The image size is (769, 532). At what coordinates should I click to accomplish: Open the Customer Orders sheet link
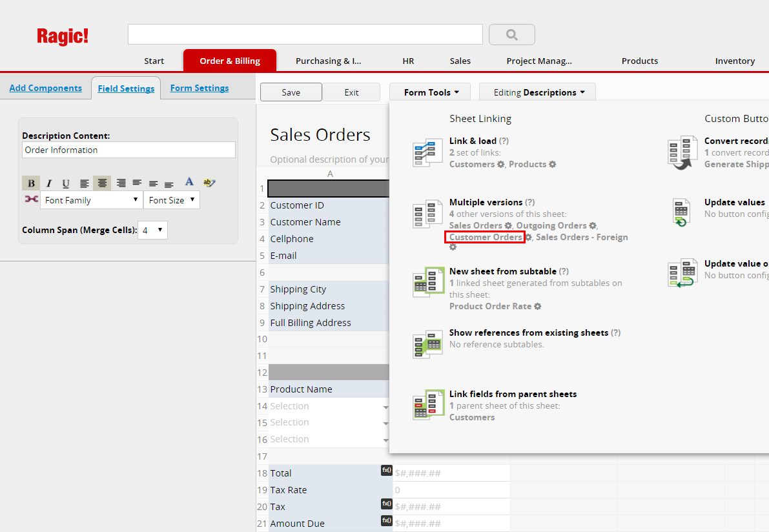[x=486, y=238]
